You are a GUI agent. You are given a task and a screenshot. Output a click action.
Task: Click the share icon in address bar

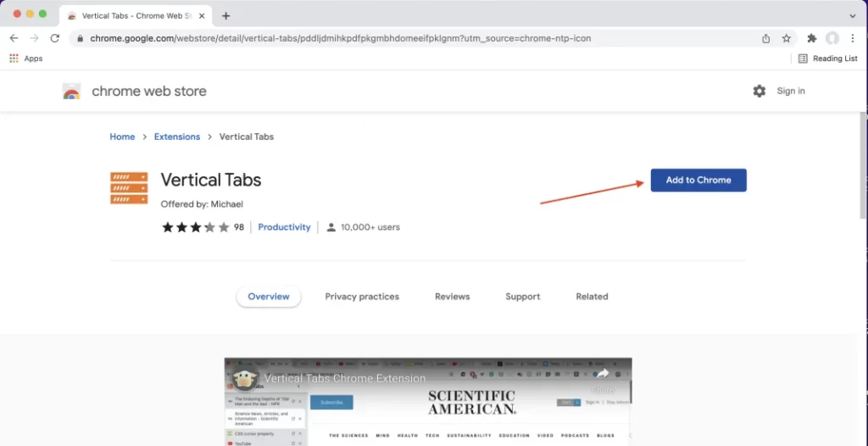pos(766,38)
